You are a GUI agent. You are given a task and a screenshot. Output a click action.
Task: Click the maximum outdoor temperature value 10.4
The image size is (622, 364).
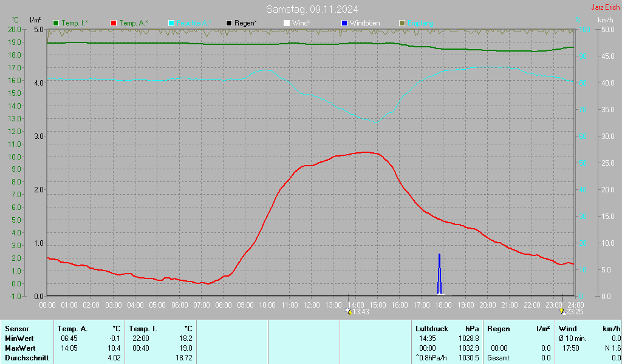114,348
